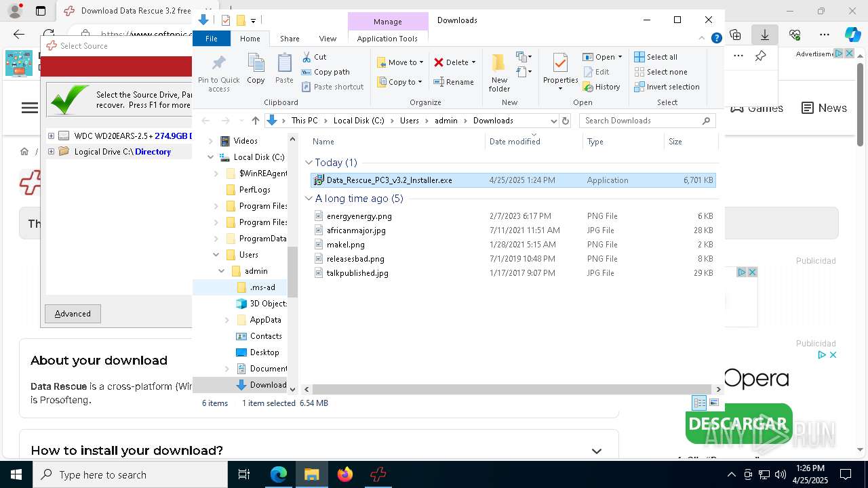Open Task View on taskbar

pos(244,474)
